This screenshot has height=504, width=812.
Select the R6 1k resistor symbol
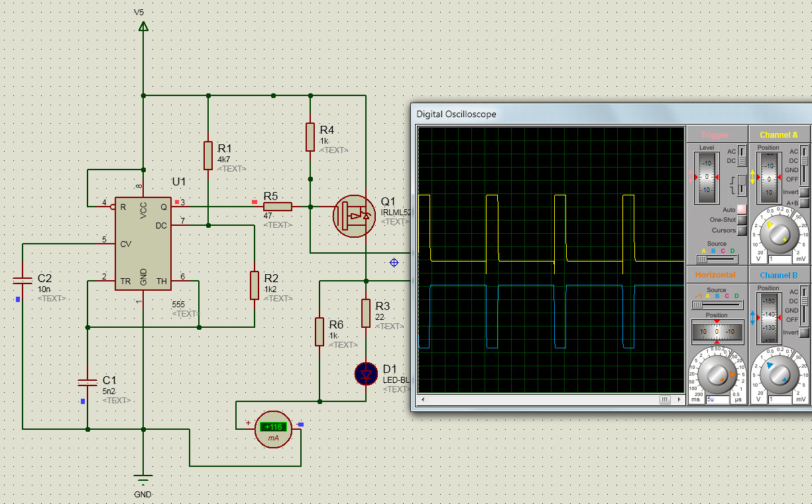pyautogui.click(x=319, y=331)
